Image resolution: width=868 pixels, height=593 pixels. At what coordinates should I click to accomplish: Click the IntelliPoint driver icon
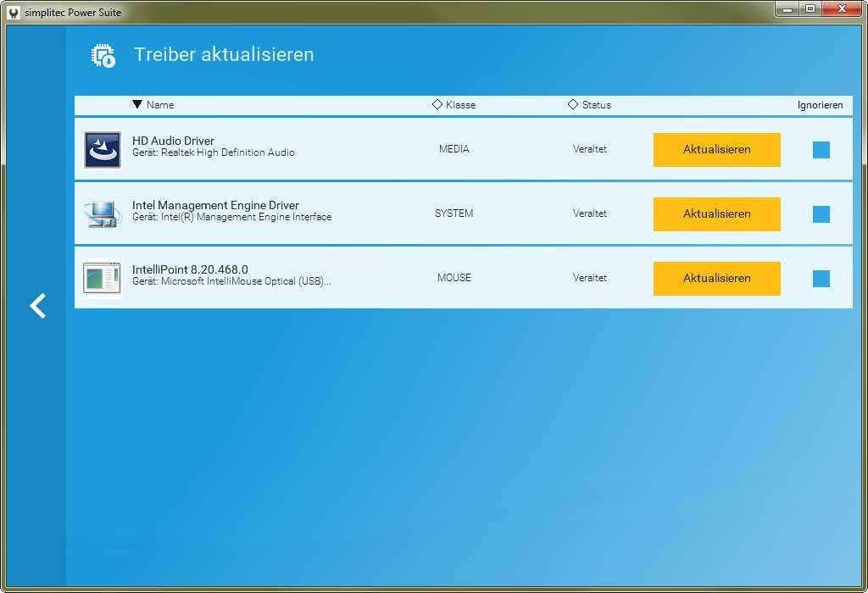pos(102,278)
